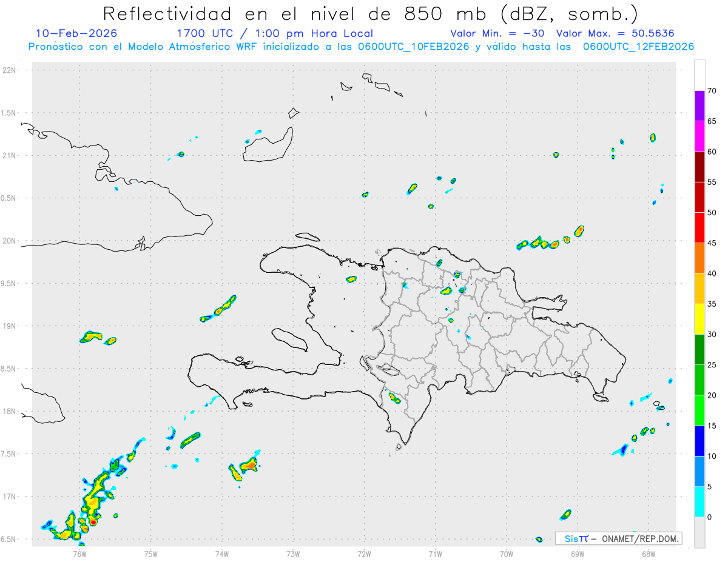The width and height of the screenshot is (728, 562).
Task: Click the 'Valor Min. = -30' text
Action: pos(497,33)
